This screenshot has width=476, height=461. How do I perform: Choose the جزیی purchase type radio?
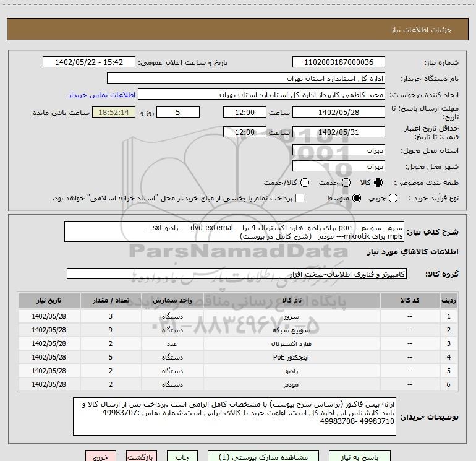(393, 198)
